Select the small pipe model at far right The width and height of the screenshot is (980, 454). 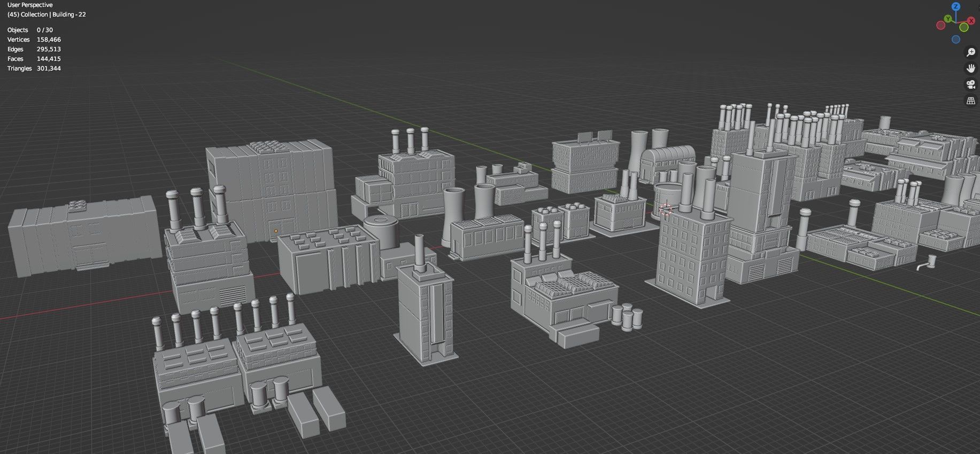pos(928,262)
